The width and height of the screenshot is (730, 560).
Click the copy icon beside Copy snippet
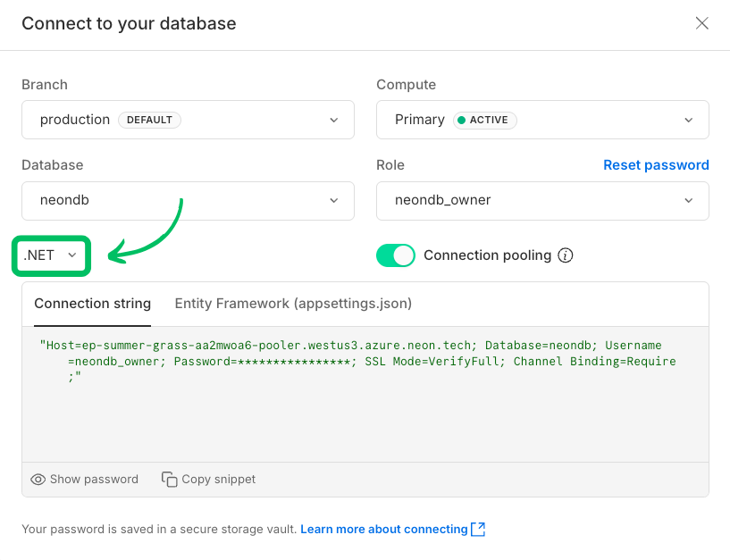169,480
